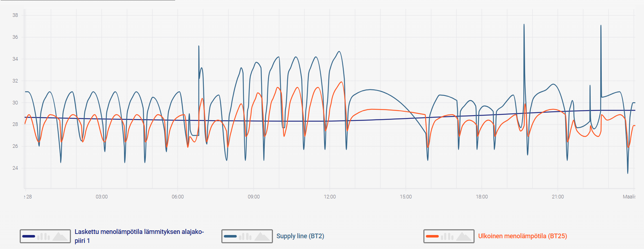Select line chart style for Laskettu menolämpötila

(29, 236)
